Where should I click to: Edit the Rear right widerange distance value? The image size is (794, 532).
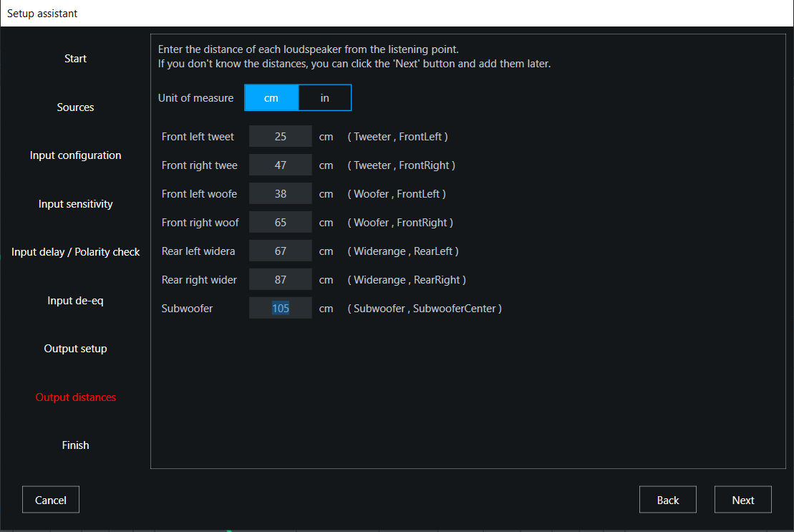pos(280,280)
